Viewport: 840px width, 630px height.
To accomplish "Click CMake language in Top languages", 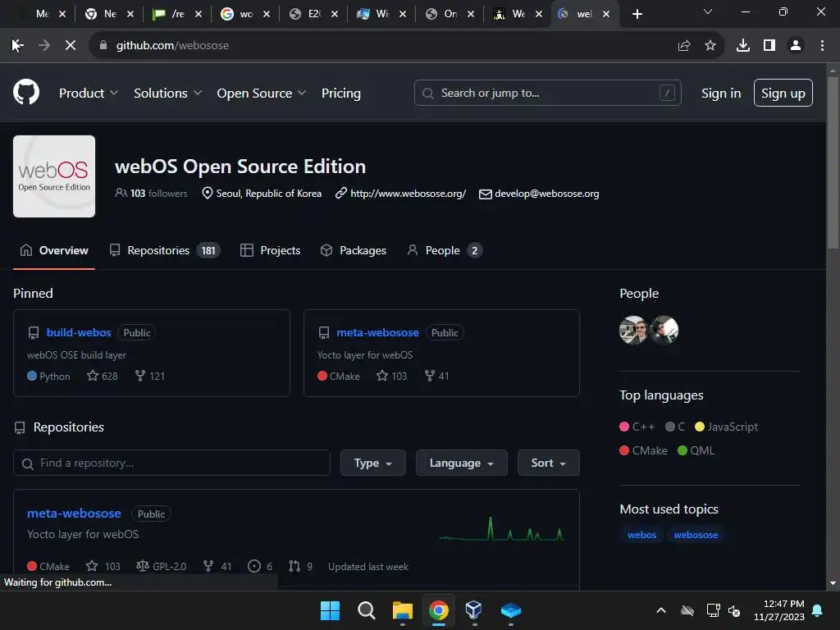I will pyautogui.click(x=643, y=450).
